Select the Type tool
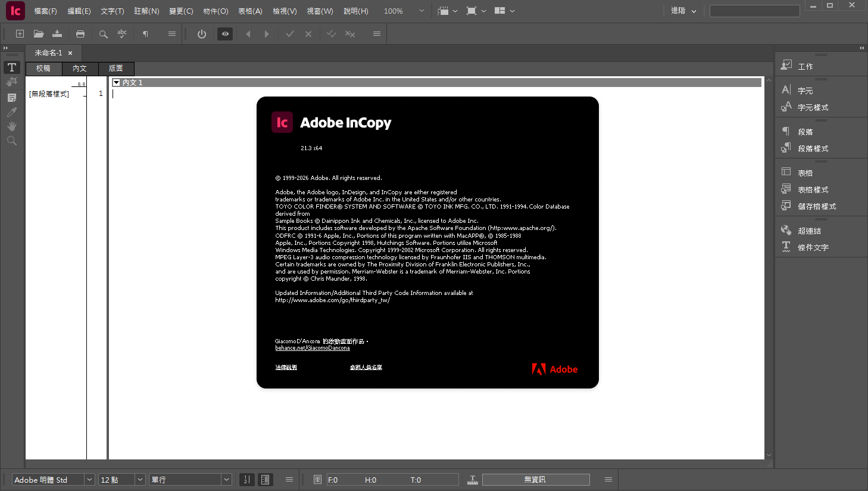The height and width of the screenshot is (491, 868). [x=12, y=67]
